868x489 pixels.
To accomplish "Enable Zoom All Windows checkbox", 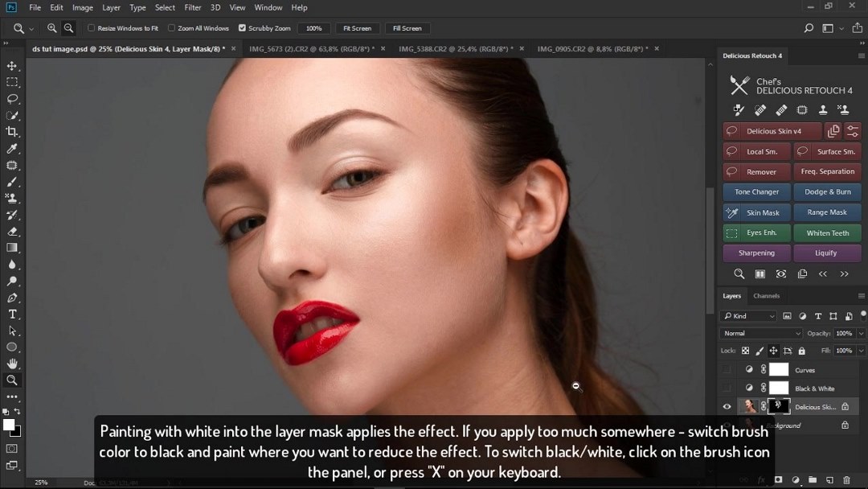I will [x=172, y=27].
